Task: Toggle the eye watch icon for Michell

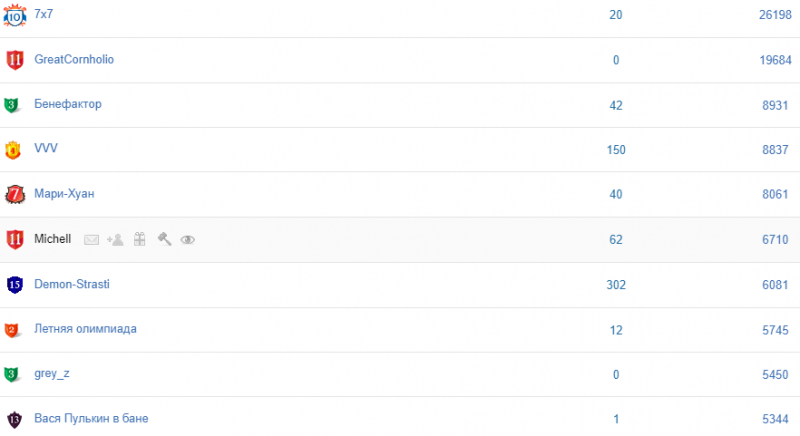Action: pyautogui.click(x=188, y=240)
